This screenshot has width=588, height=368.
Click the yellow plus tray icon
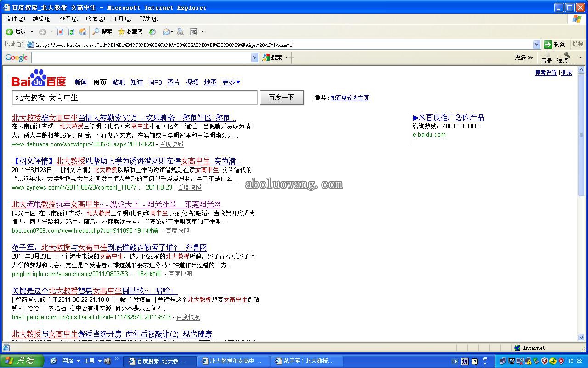[x=553, y=362]
